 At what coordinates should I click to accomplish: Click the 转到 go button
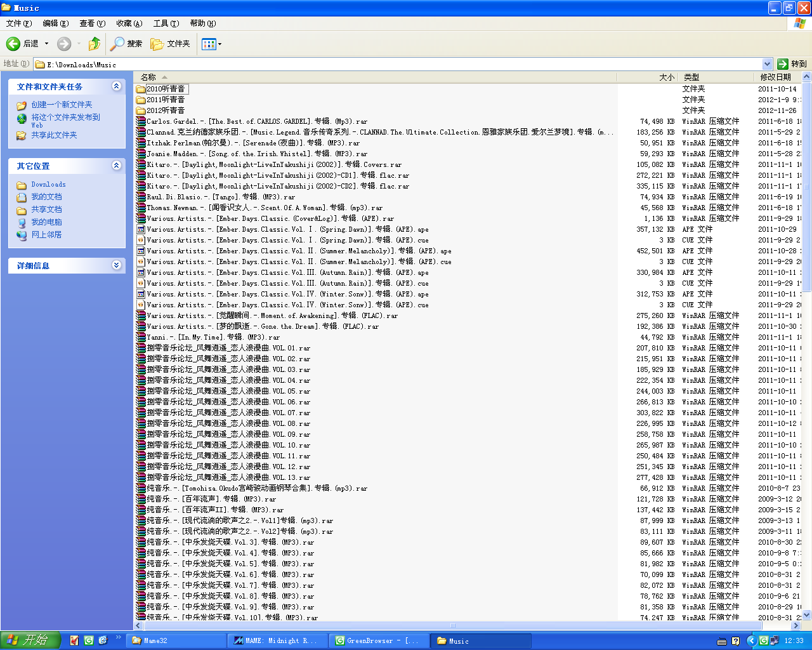pyautogui.click(x=792, y=64)
